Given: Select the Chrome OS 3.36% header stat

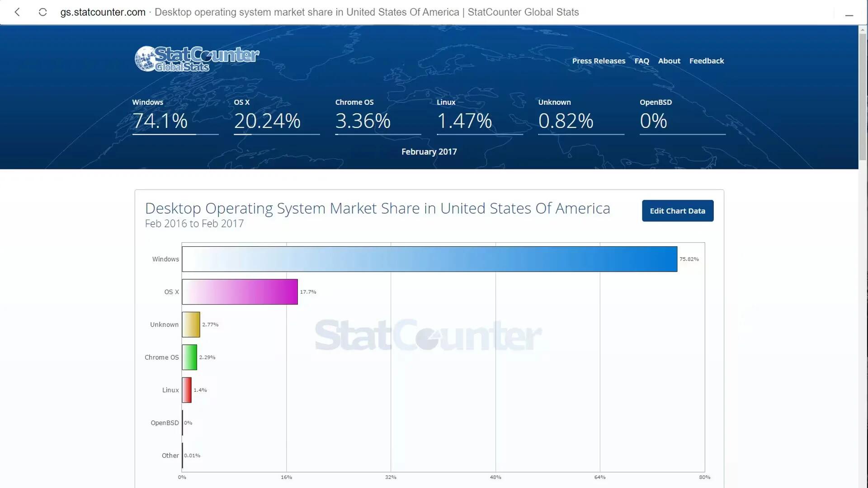Looking at the screenshot, I should [x=378, y=117].
